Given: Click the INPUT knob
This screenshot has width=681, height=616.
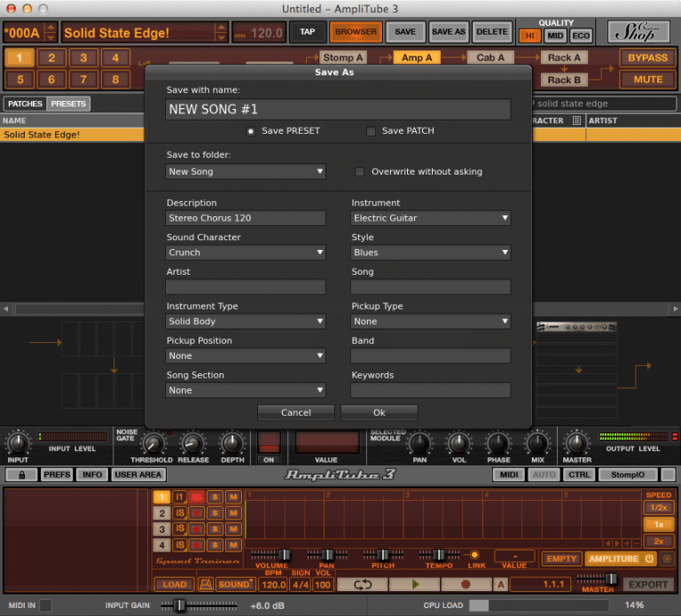Looking at the screenshot, I should coord(18,443).
